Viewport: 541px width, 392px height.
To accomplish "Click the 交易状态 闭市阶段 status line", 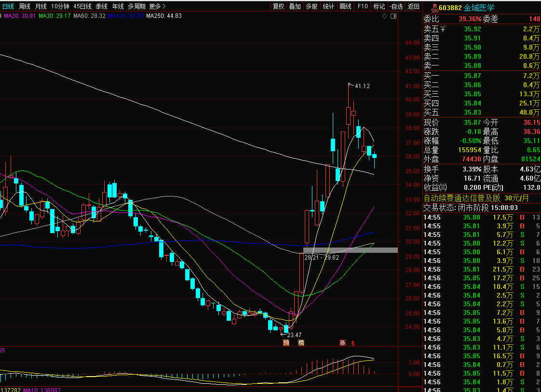I will (x=471, y=208).
